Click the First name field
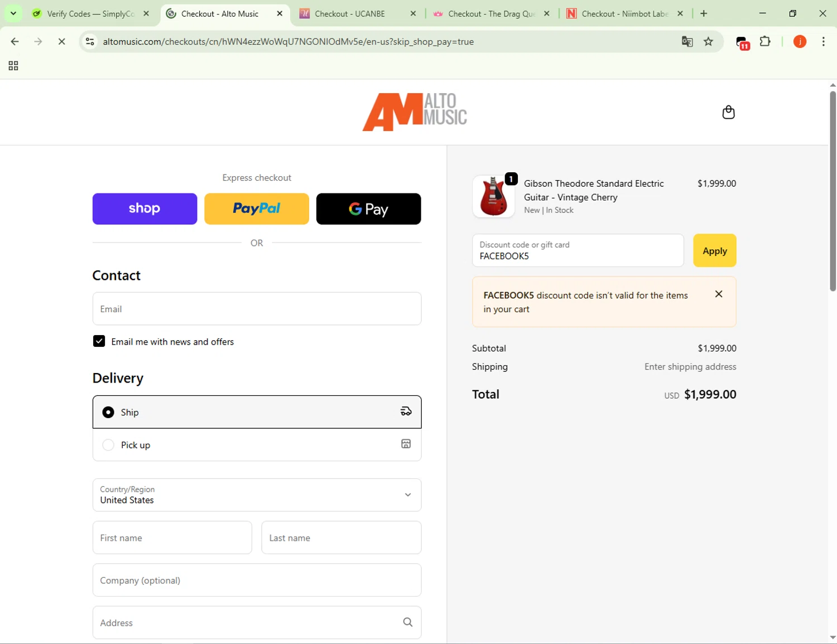 pos(172,538)
